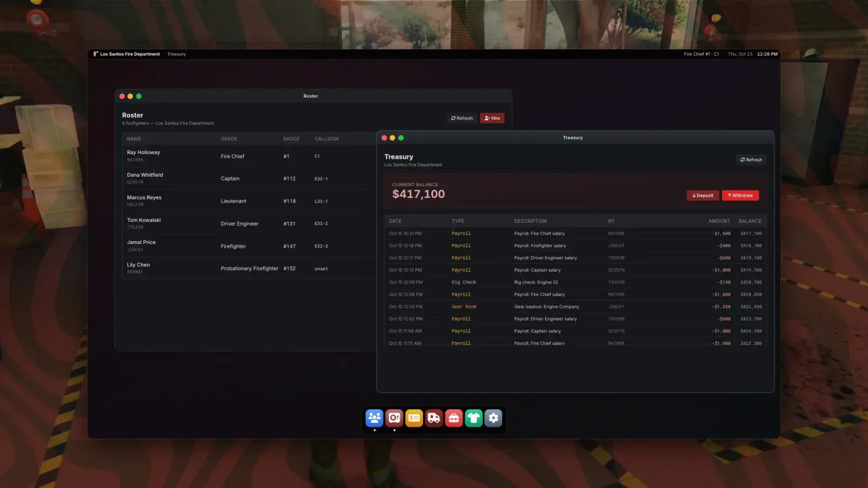Click the BADGE column header in Roster

[291, 139]
